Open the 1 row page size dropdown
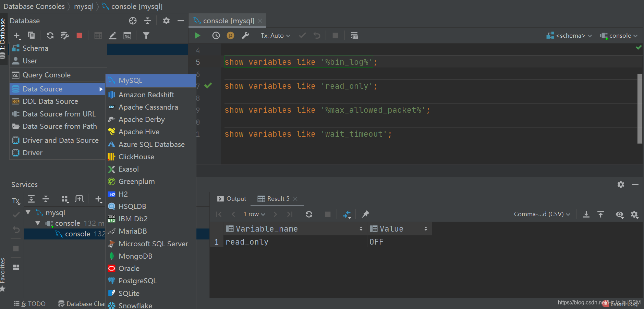 coord(254,214)
